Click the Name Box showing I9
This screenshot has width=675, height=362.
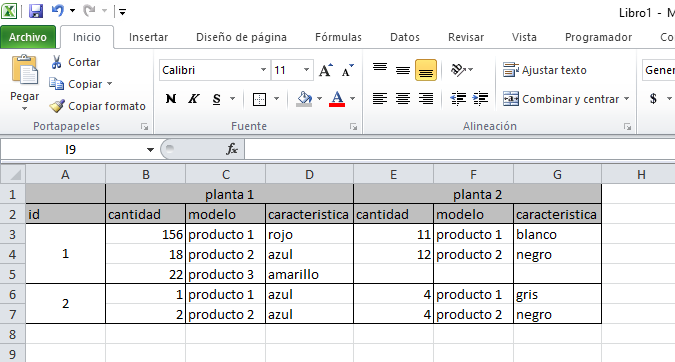click(x=71, y=149)
